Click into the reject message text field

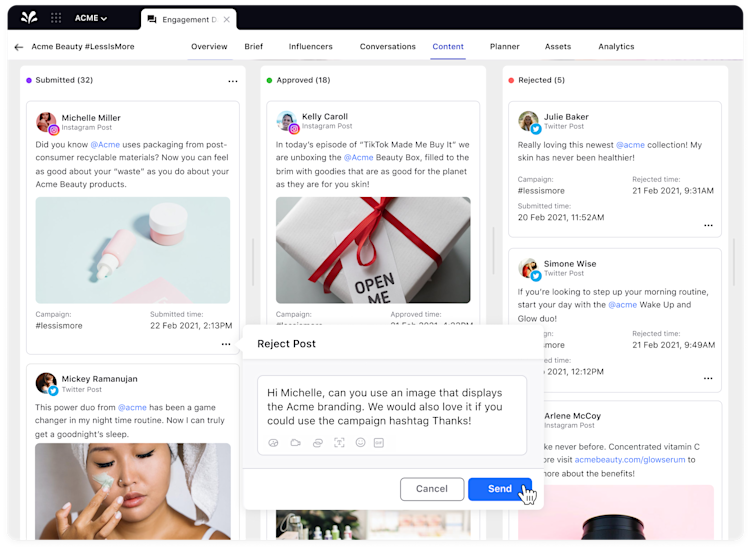point(392,406)
